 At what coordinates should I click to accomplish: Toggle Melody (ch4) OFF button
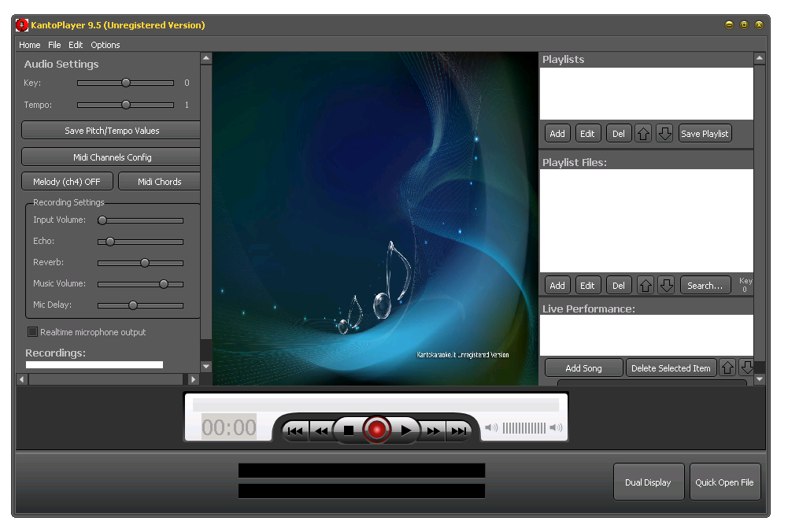pos(67,181)
